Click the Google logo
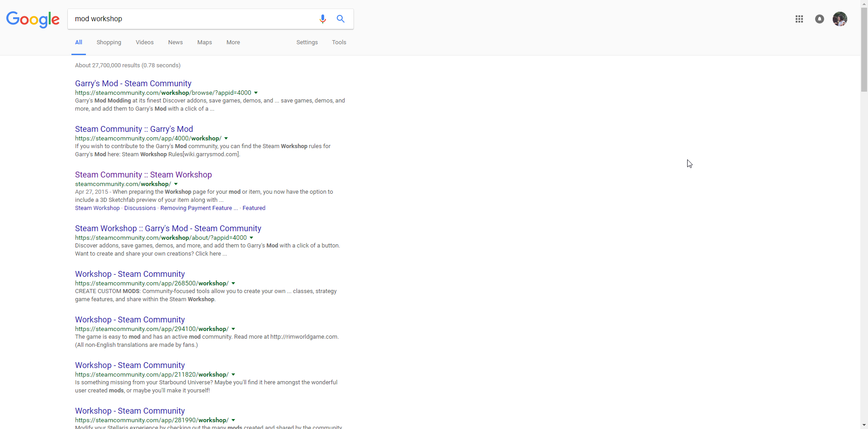The height and width of the screenshot is (429, 868). click(33, 19)
